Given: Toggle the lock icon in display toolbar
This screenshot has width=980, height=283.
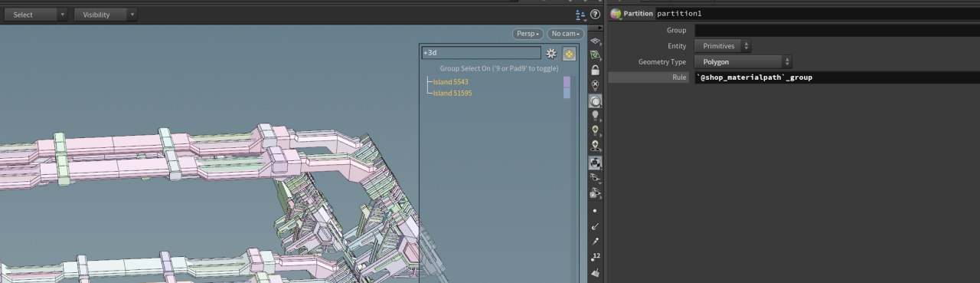Looking at the screenshot, I should 596,70.
